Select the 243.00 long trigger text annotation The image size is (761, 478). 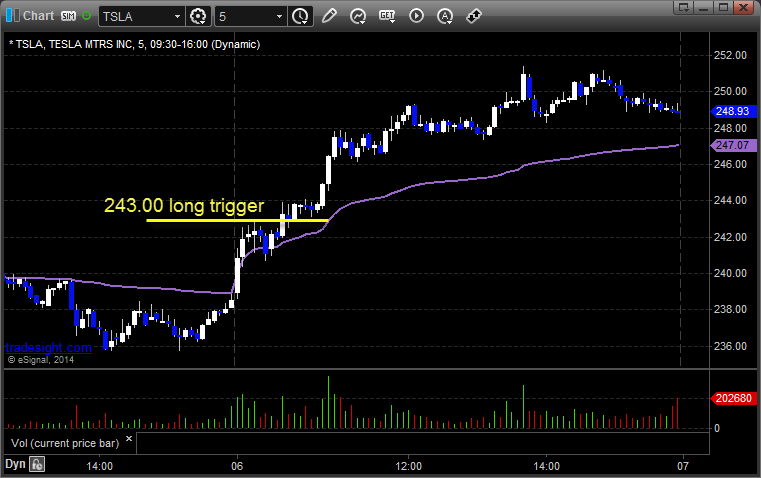184,205
